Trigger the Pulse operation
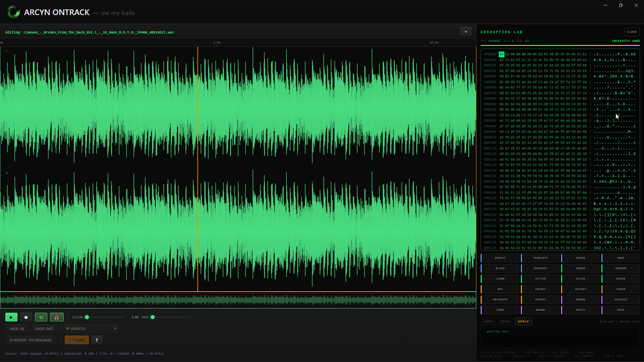The height and width of the screenshot is (362, 644). click(x=580, y=279)
